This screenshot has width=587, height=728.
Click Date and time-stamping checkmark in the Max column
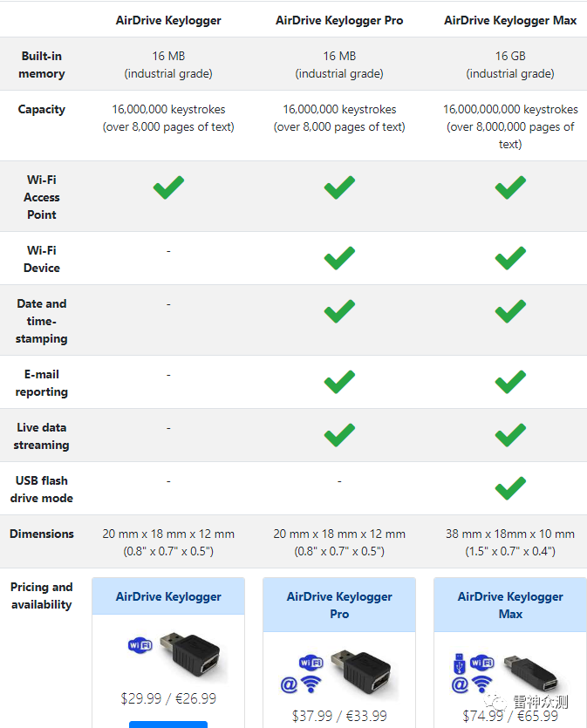coord(510,311)
